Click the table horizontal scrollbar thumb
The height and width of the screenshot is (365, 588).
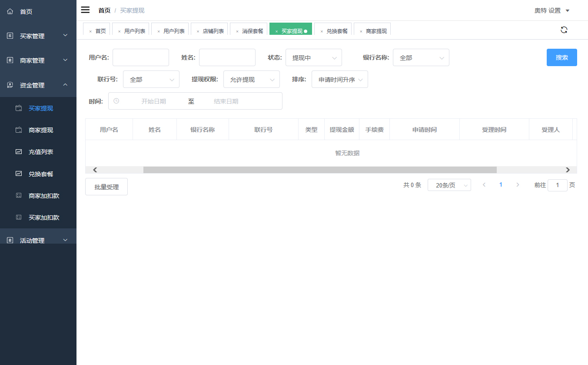(x=319, y=170)
